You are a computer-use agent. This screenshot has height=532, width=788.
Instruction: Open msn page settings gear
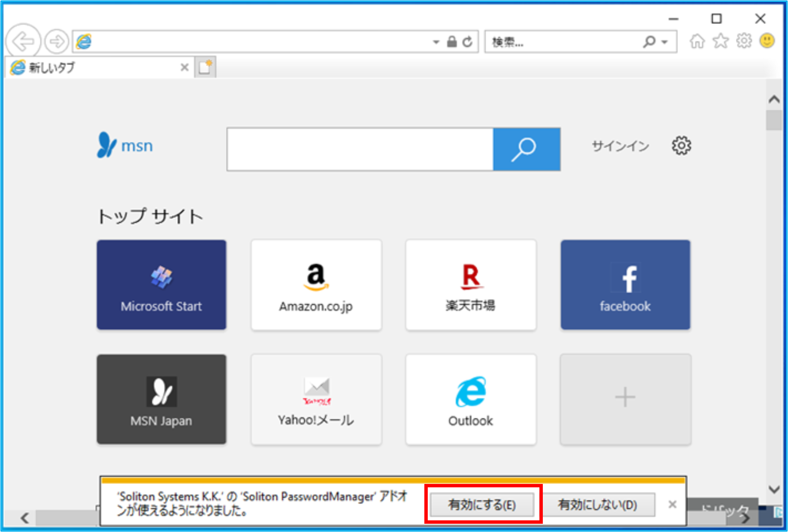(681, 146)
